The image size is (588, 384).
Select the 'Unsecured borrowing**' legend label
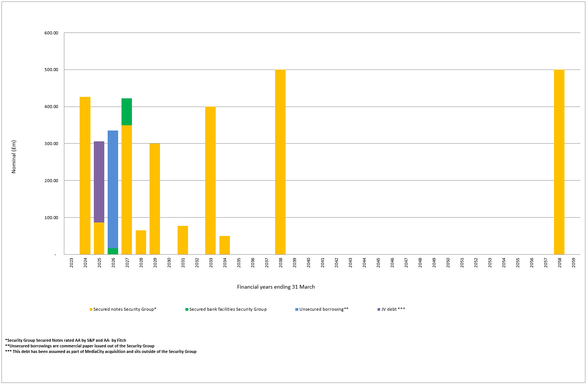[324, 309]
